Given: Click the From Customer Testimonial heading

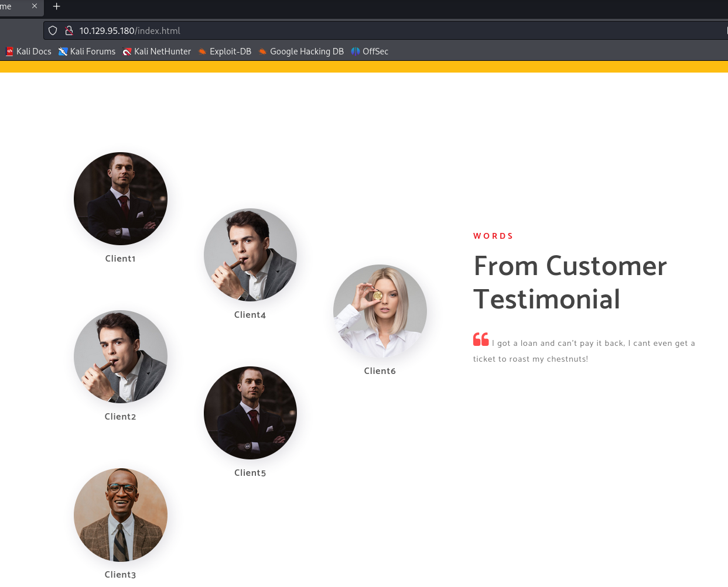Looking at the screenshot, I should (570, 282).
